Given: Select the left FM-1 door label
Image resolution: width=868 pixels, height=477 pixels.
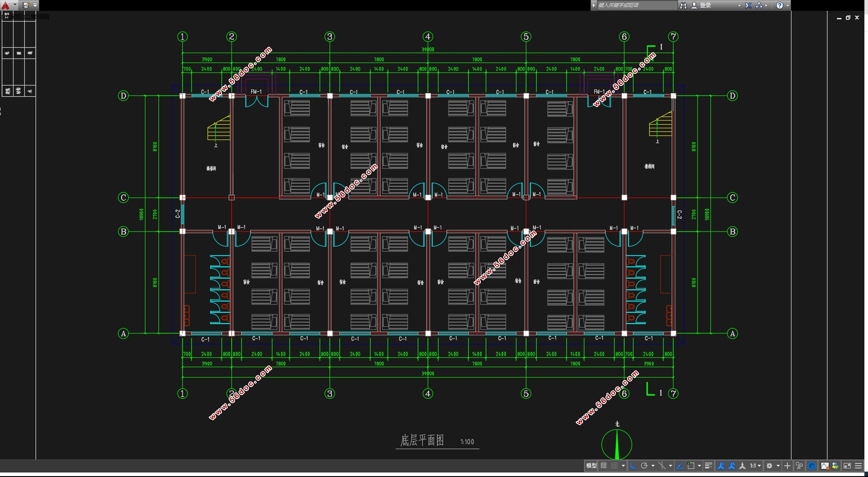Looking at the screenshot, I should click(x=256, y=92).
